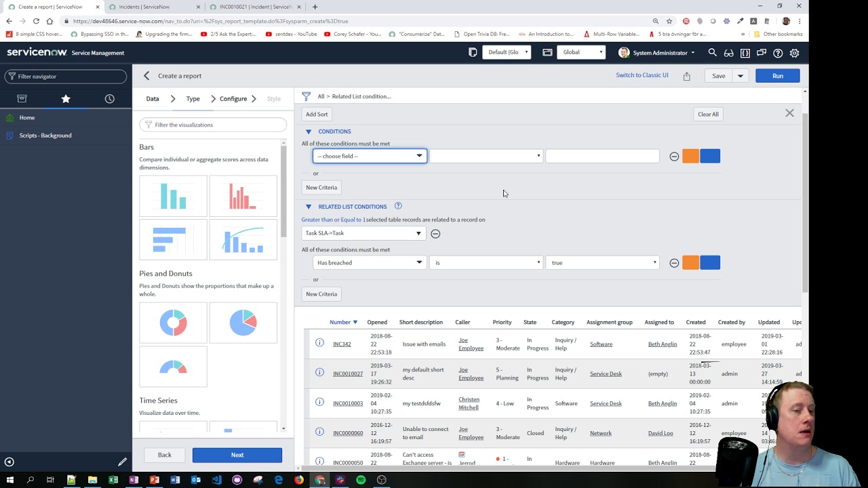Open the Save options arrow
The image size is (868, 488).
(x=741, y=76)
